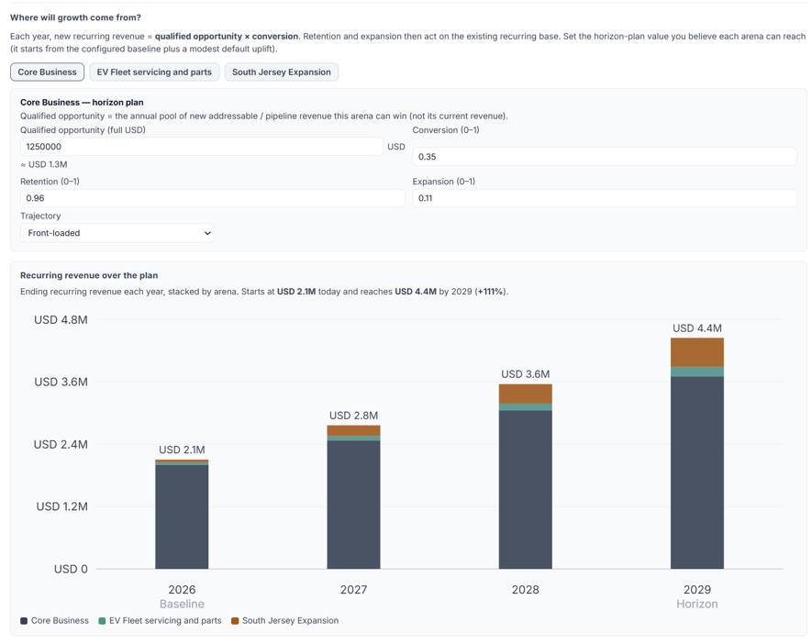Click the EV Fleet servicing legend swatch

point(102,621)
